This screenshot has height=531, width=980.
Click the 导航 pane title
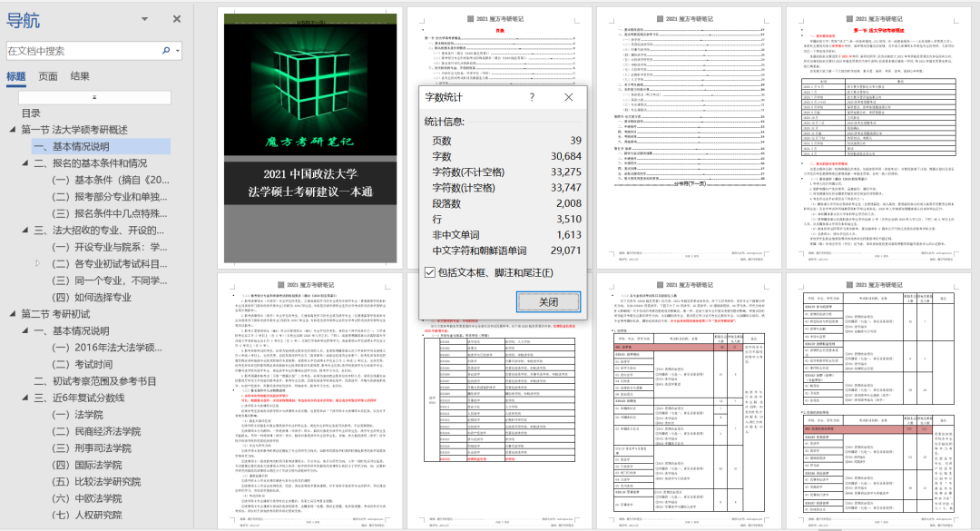[x=23, y=20]
